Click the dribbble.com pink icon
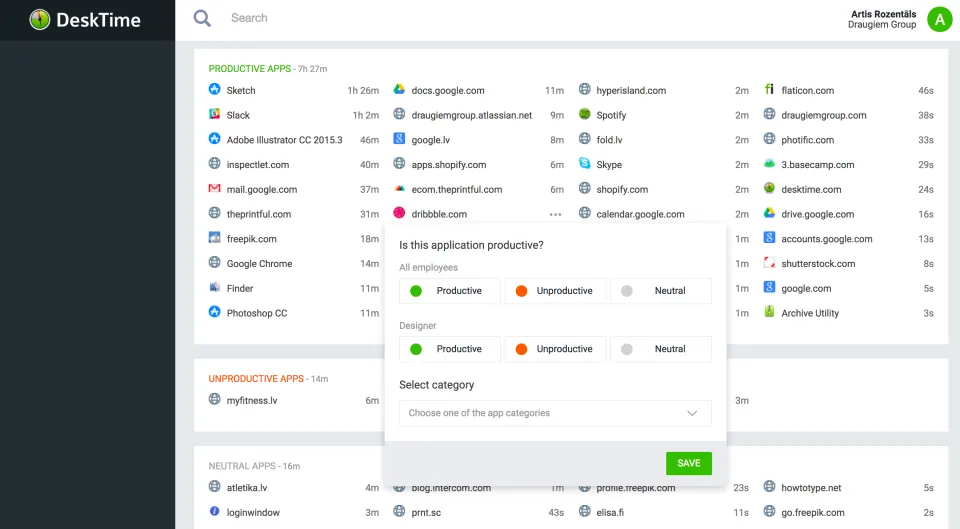Viewport: 960px width, 529px height. tap(399, 213)
